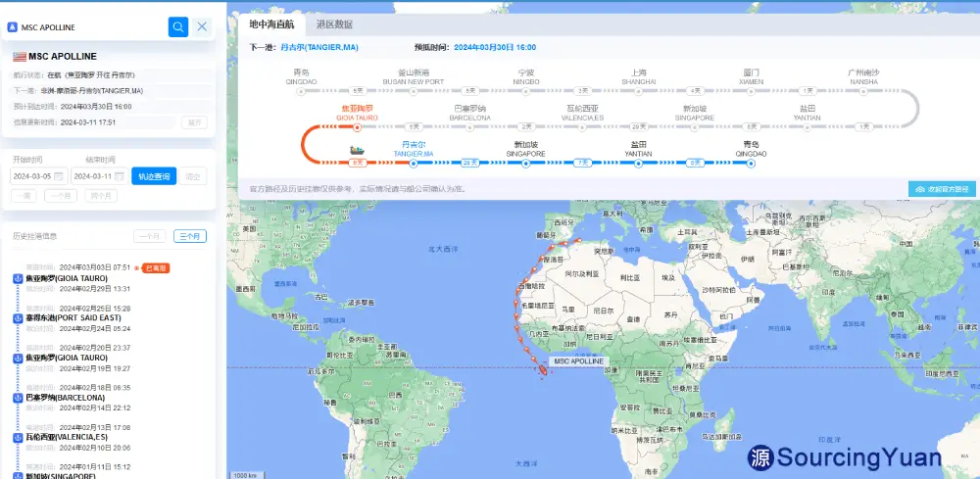Open the calendar in the end date field

click(x=120, y=176)
